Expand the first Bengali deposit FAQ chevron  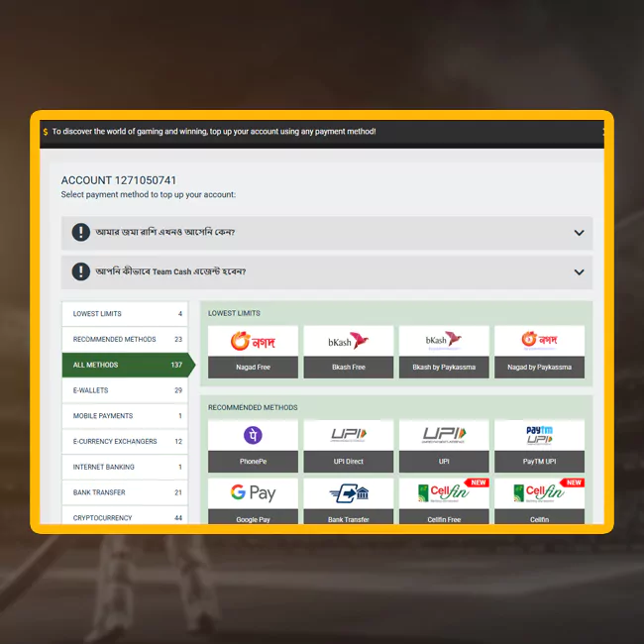click(x=579, y=233)
